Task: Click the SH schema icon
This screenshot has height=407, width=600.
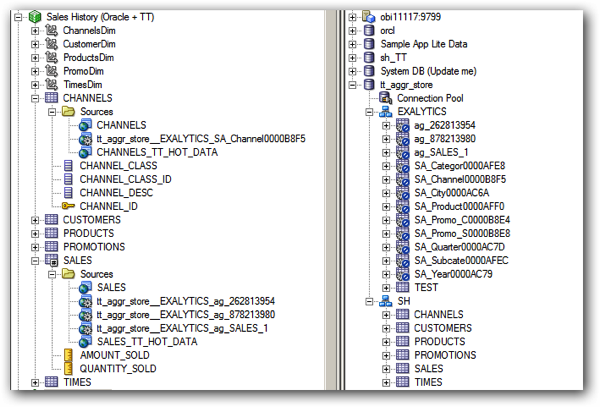Action: (x=386, y=301)
